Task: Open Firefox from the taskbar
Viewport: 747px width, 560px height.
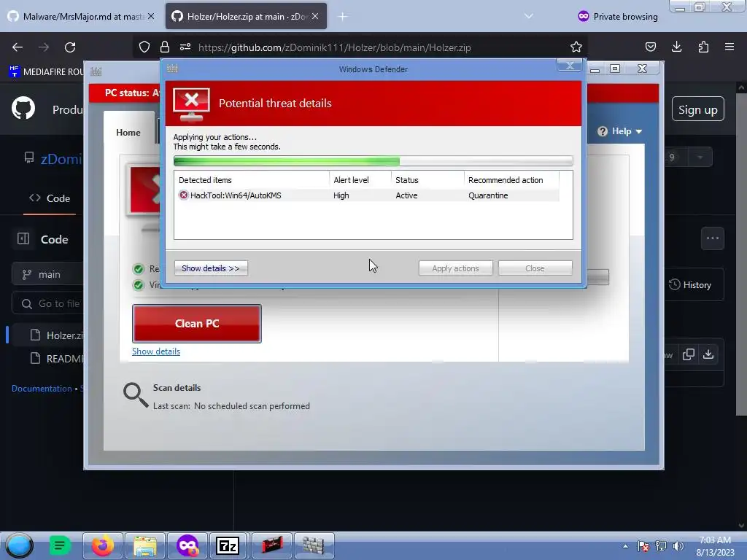Action: pos(102,545)
